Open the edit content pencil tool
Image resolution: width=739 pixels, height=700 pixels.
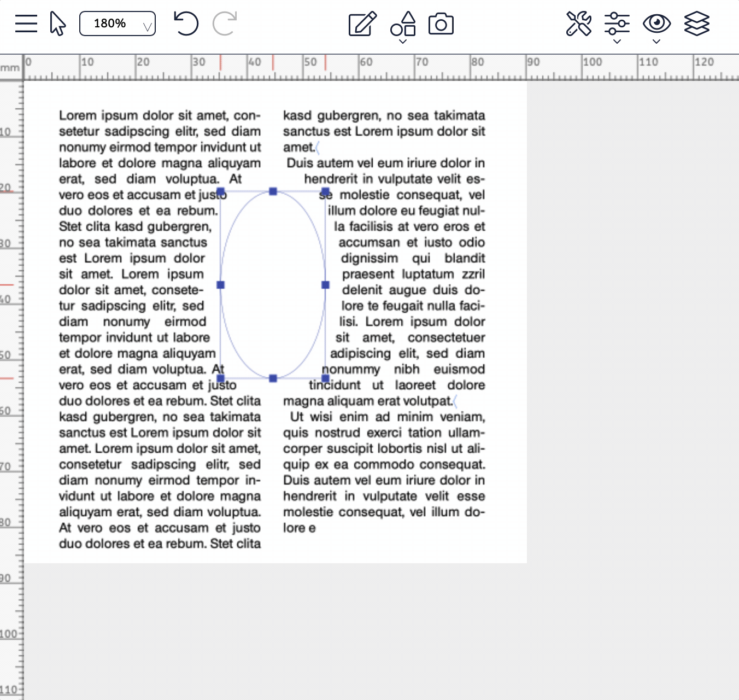pos(361,24)
